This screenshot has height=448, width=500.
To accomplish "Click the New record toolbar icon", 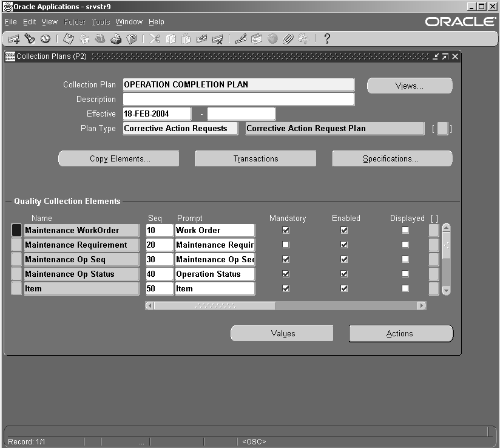I will pos(14,39).
